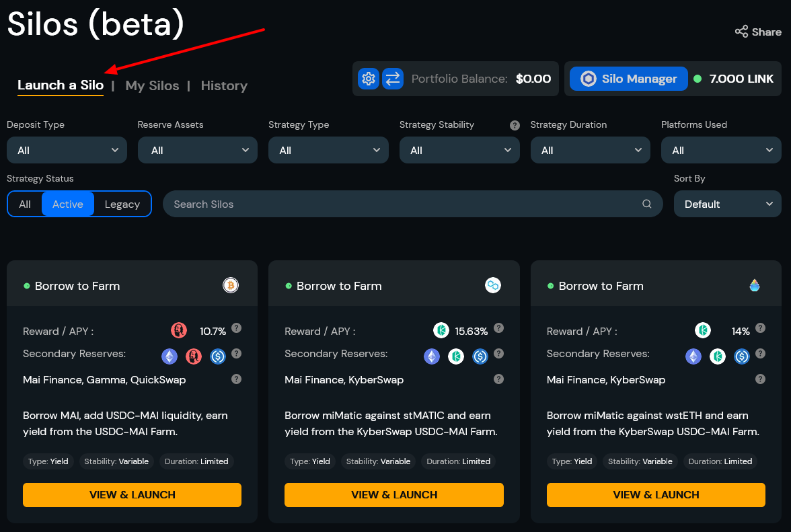Click 'Duration: Limited' tag on wstETH card
791x532 pixels.
(x=720, y=461)
